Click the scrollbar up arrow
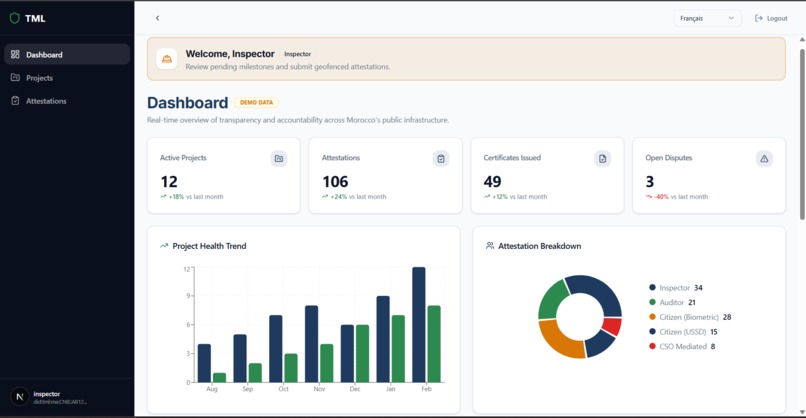 [802, 40]
